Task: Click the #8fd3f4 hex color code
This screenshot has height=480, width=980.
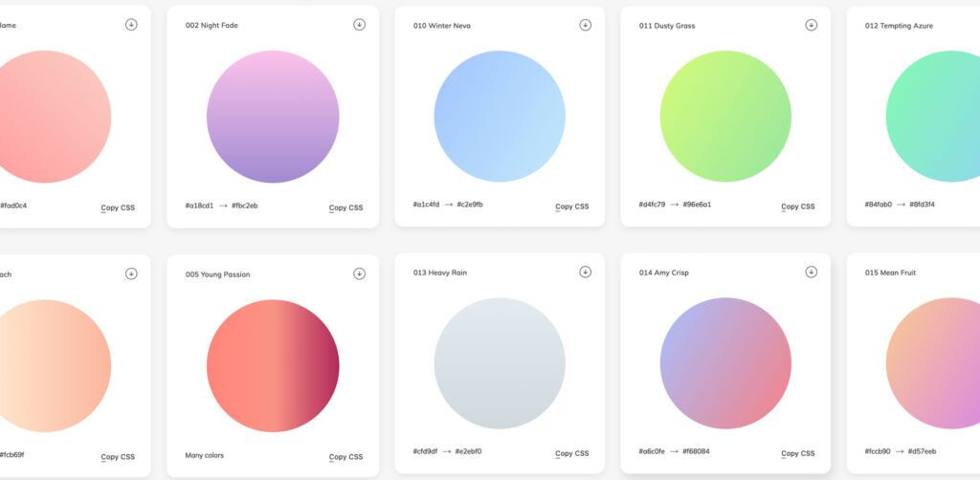Action: click(x=923, y=204)
